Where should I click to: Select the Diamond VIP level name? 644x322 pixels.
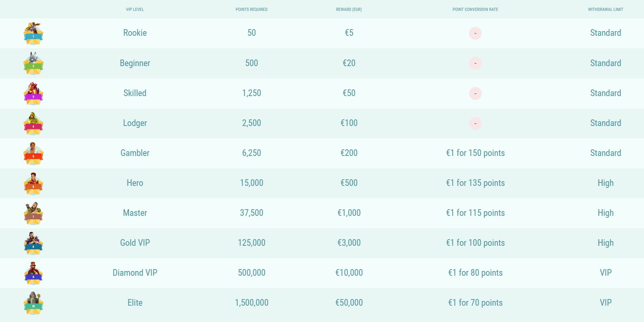pyautogui.click(x=135, y=273)
